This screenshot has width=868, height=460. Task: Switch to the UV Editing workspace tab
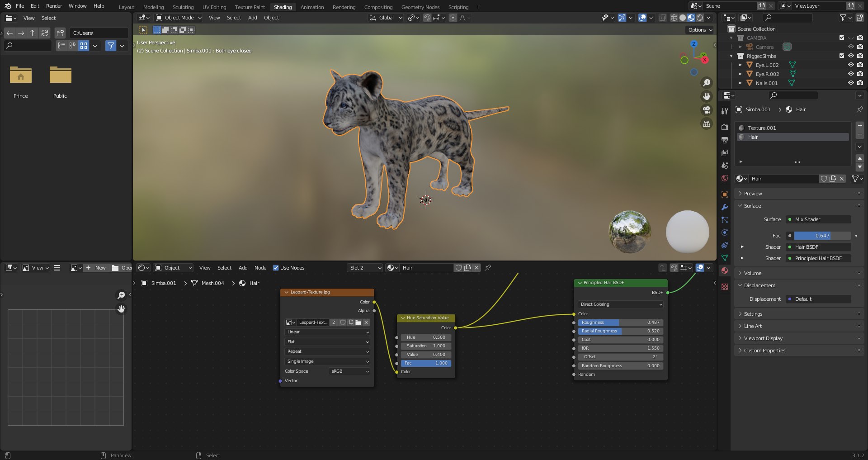[x=214, y=7]
